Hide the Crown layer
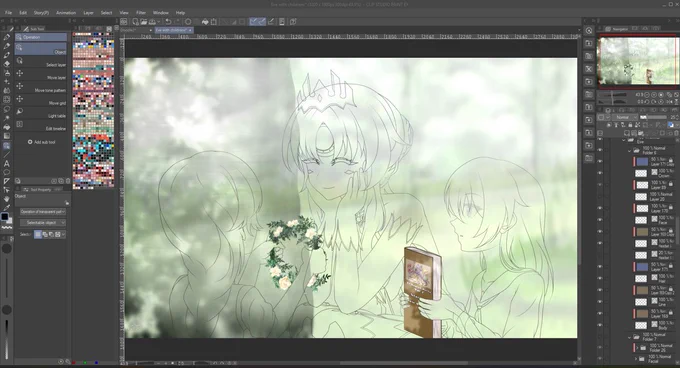This screenshot has height=368, width=680. tap(600, 173)
